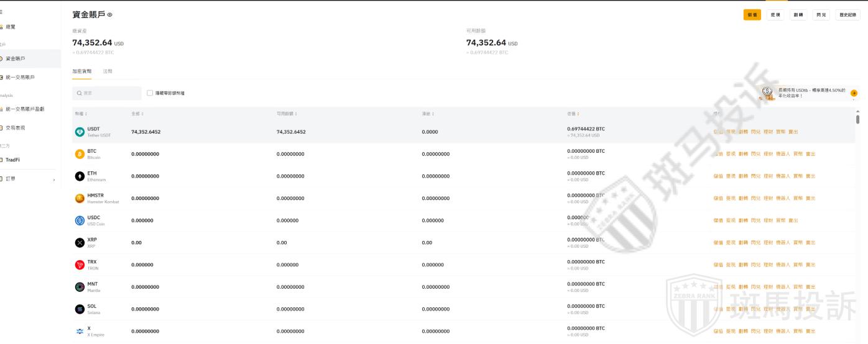
Task: Sort the table by 估值 column
Action: coord(572,114)
